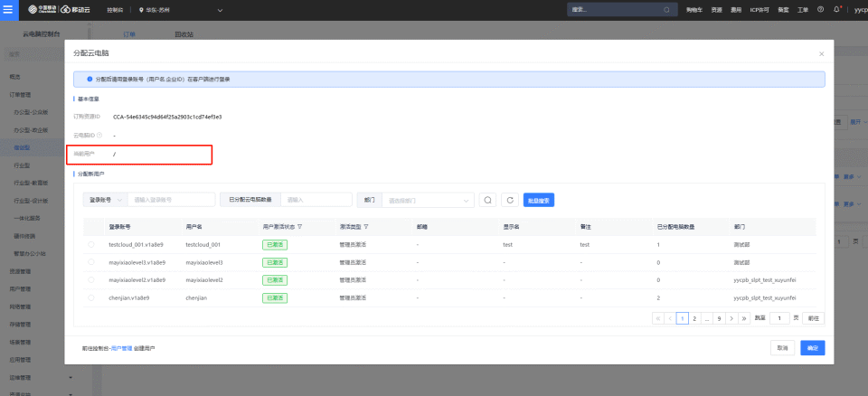Open 备案 in top navigation
The height and width of the screenshot is (396, 868).
click(x=783, y=10)
